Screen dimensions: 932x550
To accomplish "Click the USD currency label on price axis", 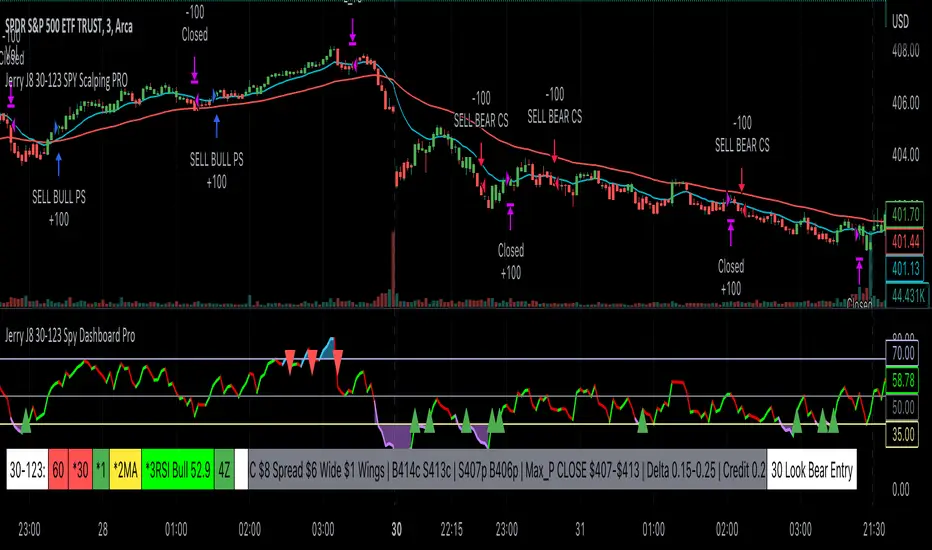I will pyautogui.click(x=900, y=22).
